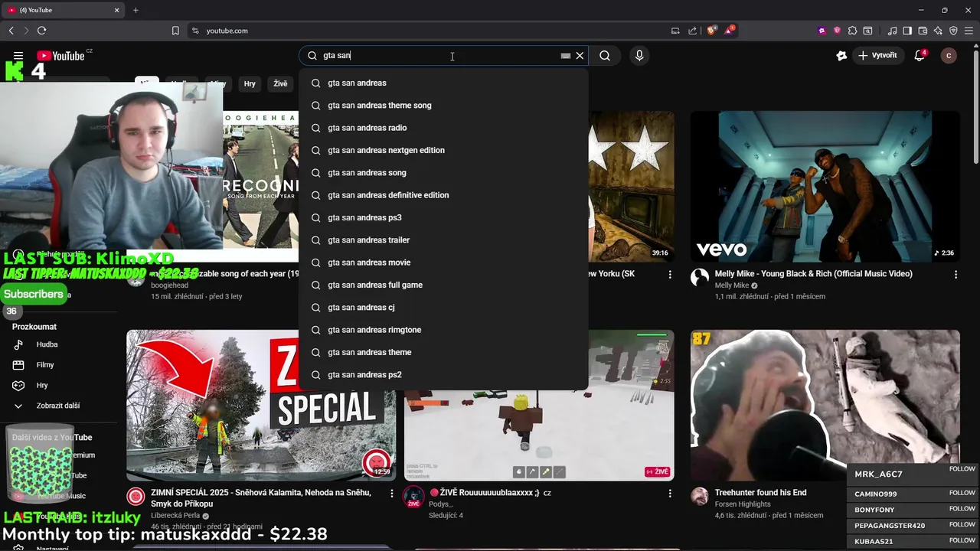
Task: Choose suggestion gta san andreas theme
Action: point(443,352)
